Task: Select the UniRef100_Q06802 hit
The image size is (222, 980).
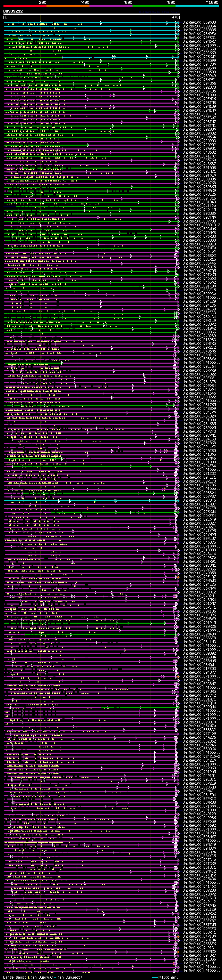Action: [199, 256]
